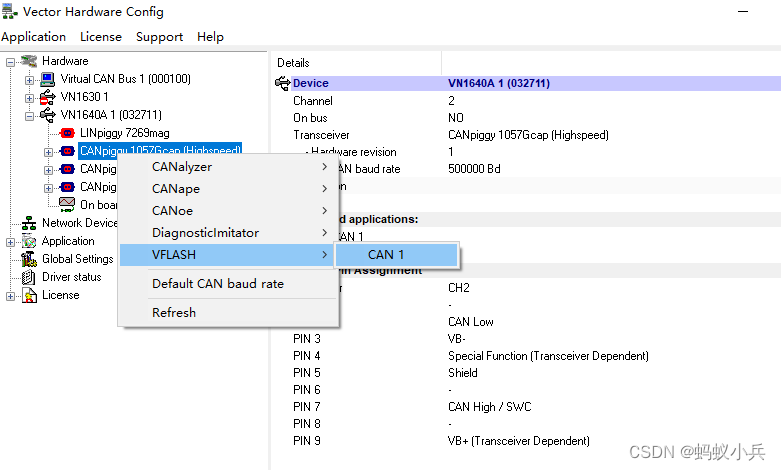Collapse the Hardware root node
The image size is (781, 470).
11,61
